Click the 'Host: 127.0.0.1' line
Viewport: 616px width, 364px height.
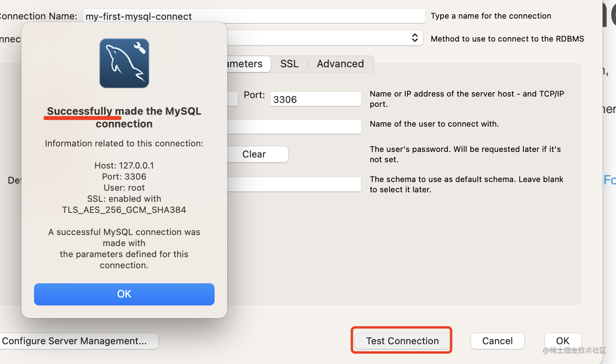[124, 165]
